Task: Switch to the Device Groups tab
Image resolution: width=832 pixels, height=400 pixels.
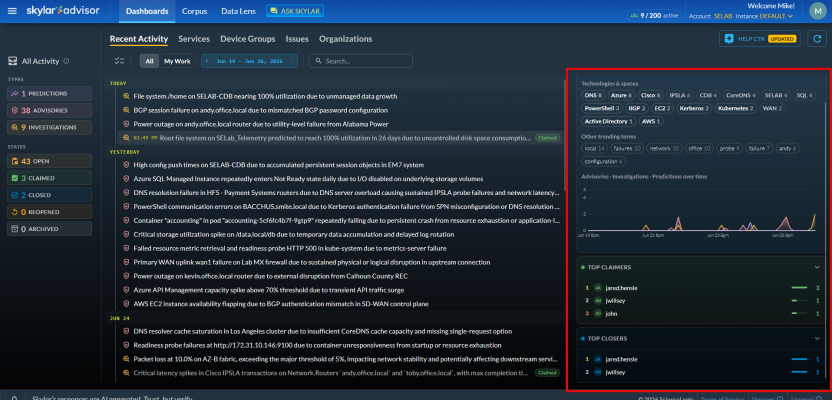Action: [x=247, y=39]
